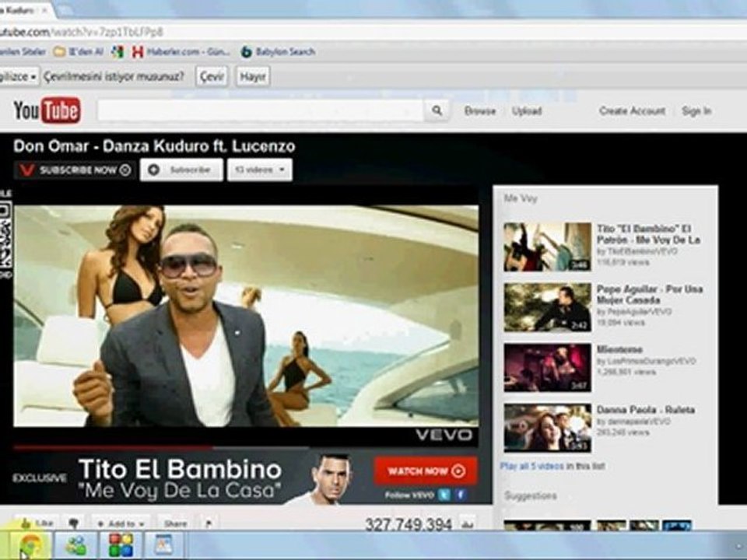Screen dimensions: 747x560
Task: Open the Pepe Aguilar video thumbnail
Action: [547, 307]
